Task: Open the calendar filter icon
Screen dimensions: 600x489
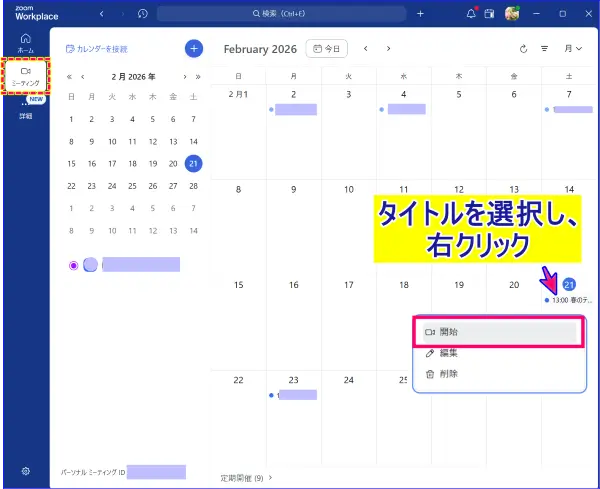Action: [544, 49]
